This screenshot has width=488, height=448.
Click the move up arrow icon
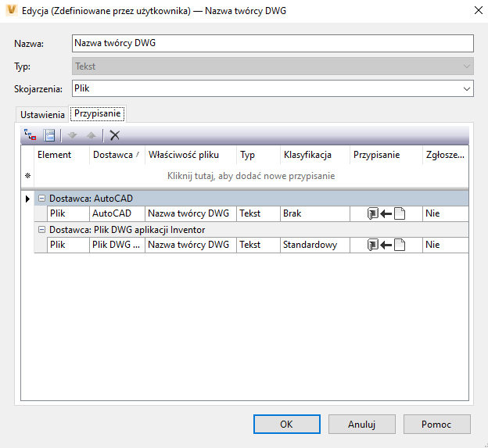(91, 135)
